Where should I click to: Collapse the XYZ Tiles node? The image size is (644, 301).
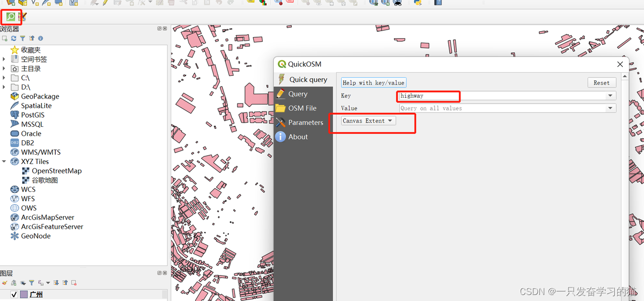[x=4, y=161]
